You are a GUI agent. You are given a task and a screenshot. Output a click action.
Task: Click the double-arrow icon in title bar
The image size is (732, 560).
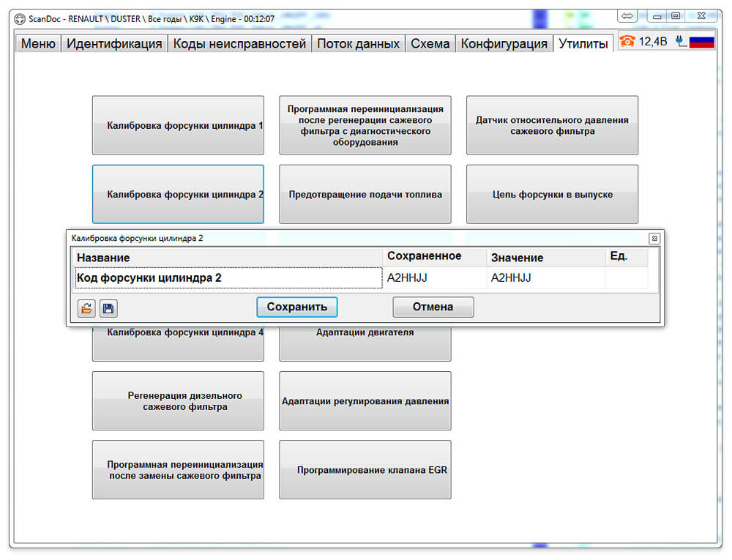[627, 16]
